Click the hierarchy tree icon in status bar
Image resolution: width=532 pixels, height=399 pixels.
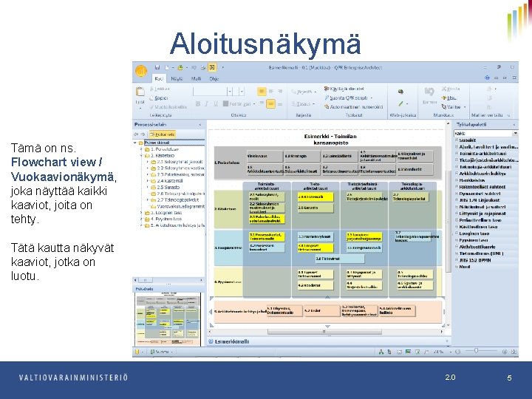tap(381, 352)
